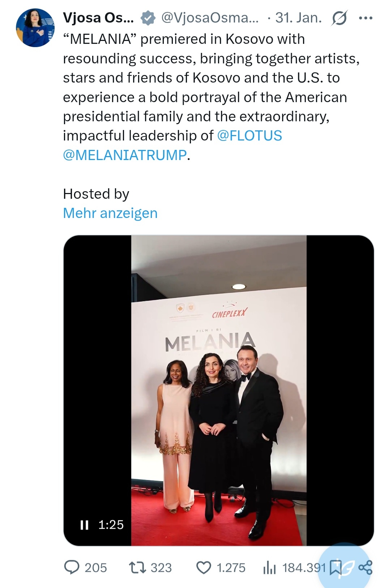Open the @MELANIATRUMP mention link
Screen dimensions: 388x588
[125, 155]
